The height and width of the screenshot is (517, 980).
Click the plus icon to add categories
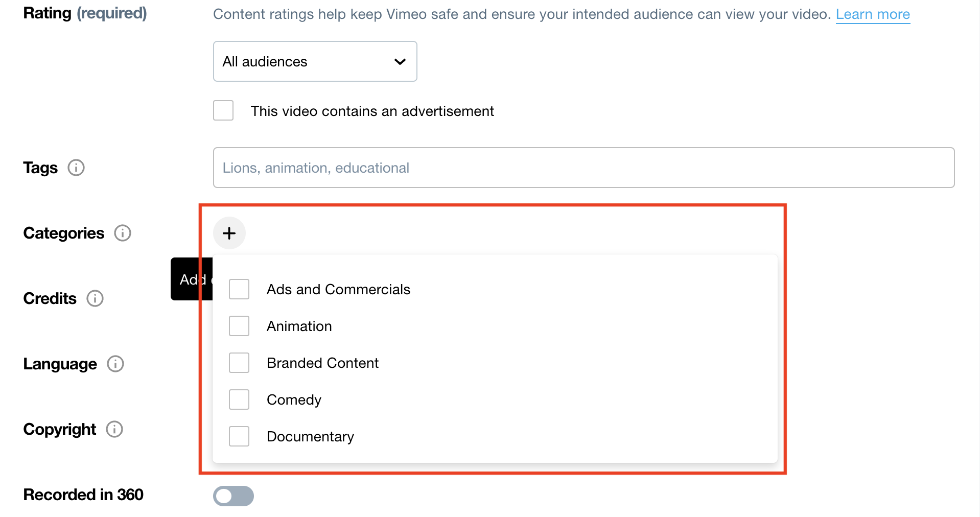229,233
